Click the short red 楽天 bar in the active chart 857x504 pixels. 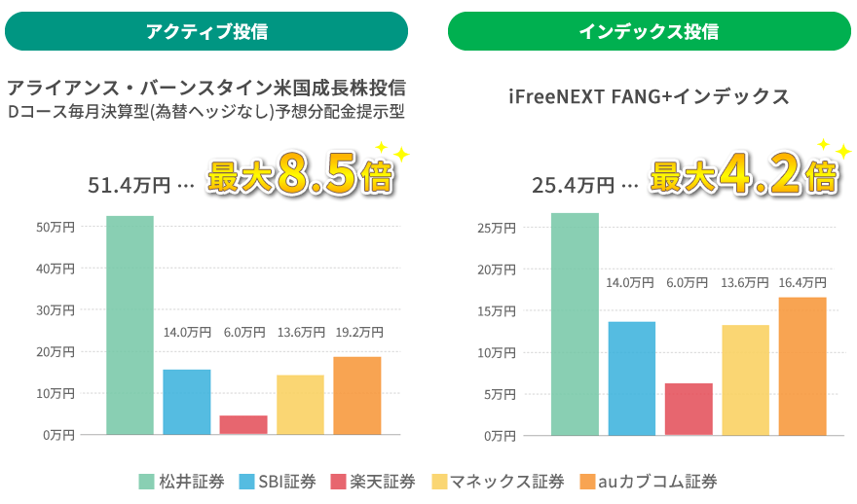pyautogui.click(x=243, y=425)
